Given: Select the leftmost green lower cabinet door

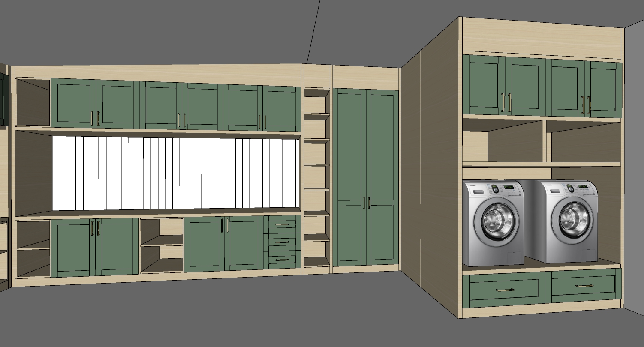Looking at the screenshot, I should 72,247.
